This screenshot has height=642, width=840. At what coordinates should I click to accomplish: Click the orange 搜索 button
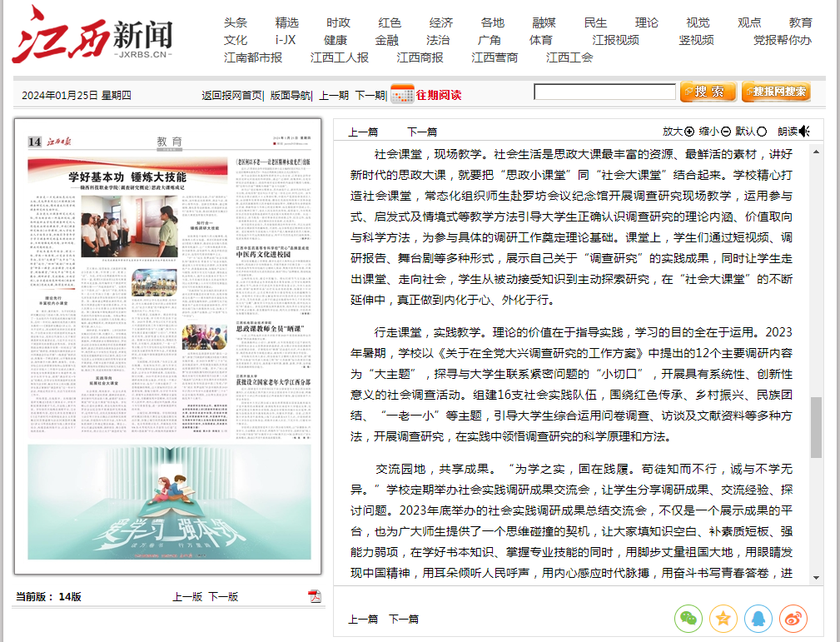click(708, 92)
